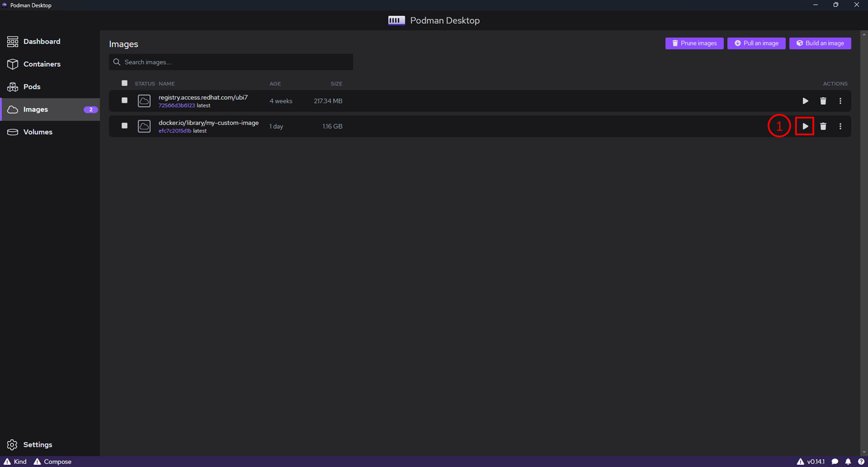This screenshot has height=467, width=868.
Task: Minimize the Podman Desktop window
Action: tap(816, 5)
